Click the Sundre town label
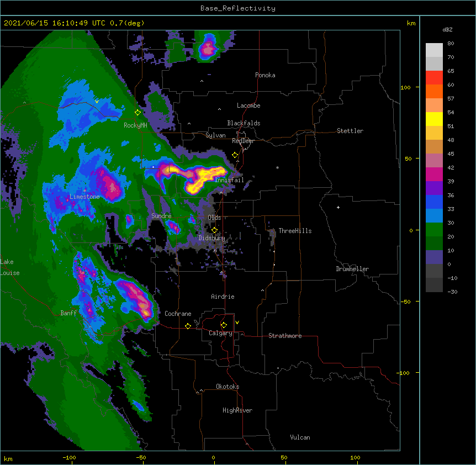 161,216
